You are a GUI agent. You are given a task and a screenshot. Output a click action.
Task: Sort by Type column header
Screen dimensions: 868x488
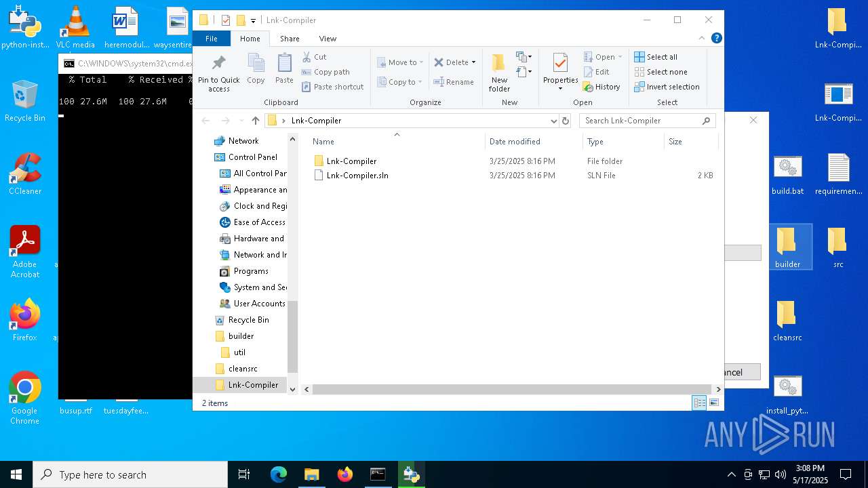coord(623,141)
